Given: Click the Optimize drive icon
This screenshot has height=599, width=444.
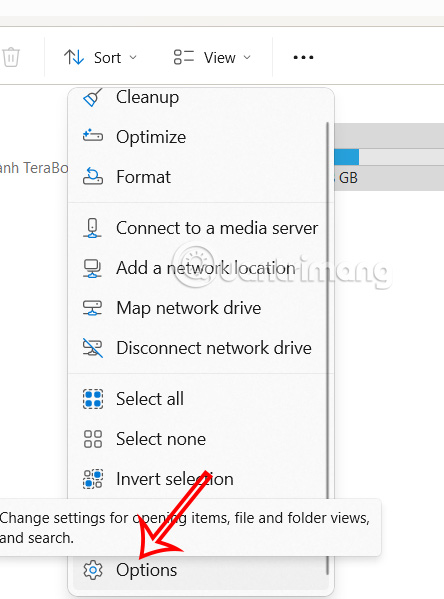Looking at the screenshot, I should tap(92, 136).
